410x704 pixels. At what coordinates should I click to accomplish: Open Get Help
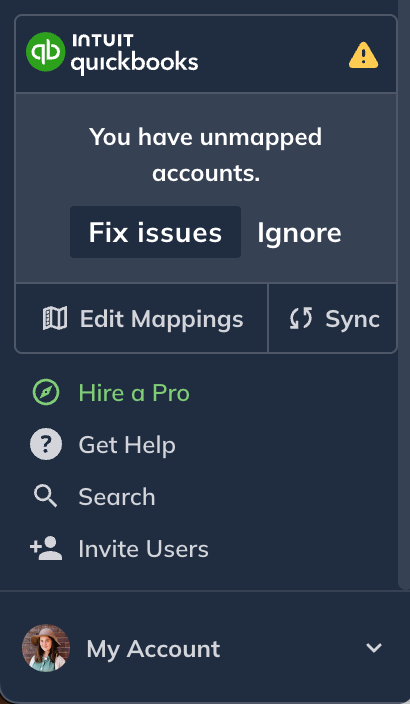click(x=127, y=445)
